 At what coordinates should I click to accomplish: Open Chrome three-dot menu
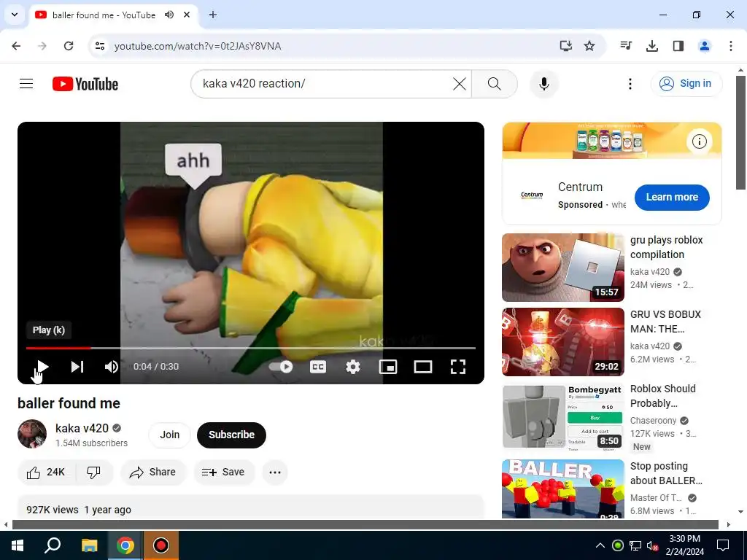click(731, 46)
